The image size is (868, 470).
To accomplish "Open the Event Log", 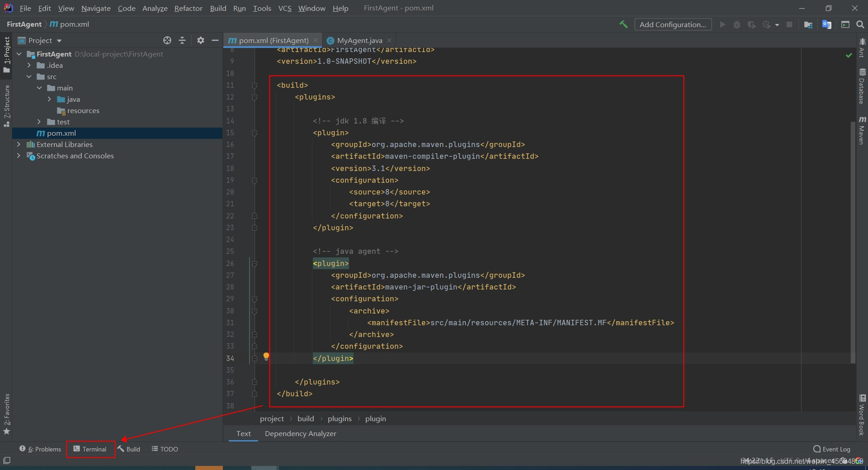I will (x=832, y=449).
